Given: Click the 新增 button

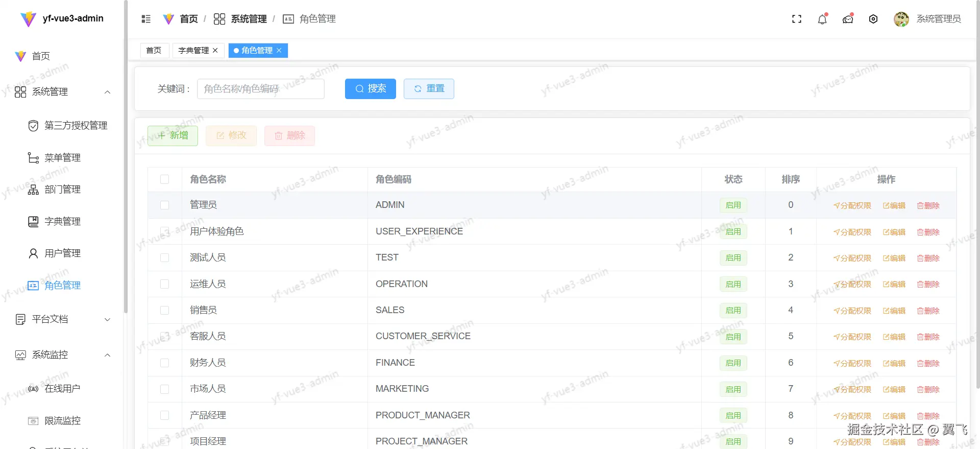Looking at the screenshot, I should pos(173,136).
